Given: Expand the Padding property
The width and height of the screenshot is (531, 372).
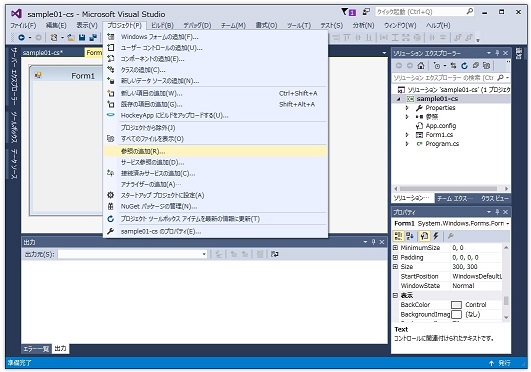Looking at the screenshot, I should click(x=395, y=257).
